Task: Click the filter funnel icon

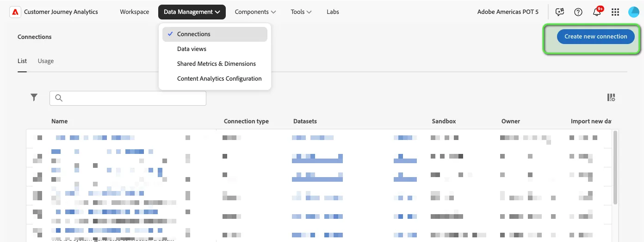Action: pyautogui.click(x=34, y=97)
